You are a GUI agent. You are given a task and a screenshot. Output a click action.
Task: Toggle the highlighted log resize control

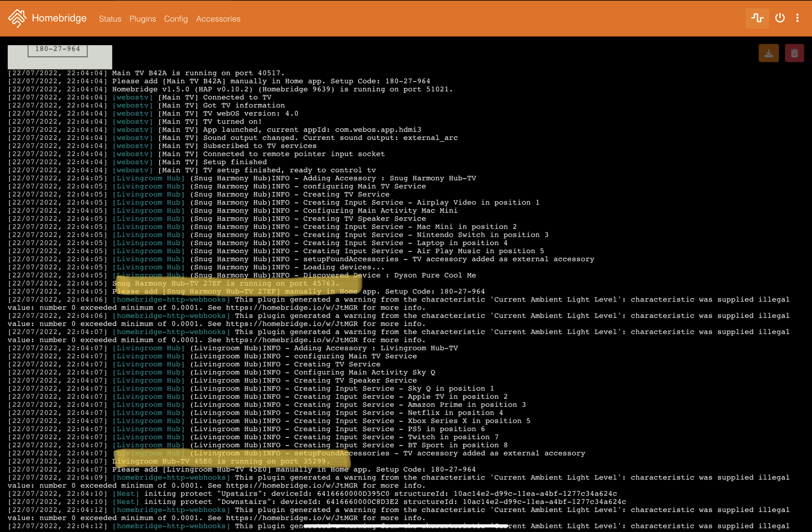[x=757, y=18]
